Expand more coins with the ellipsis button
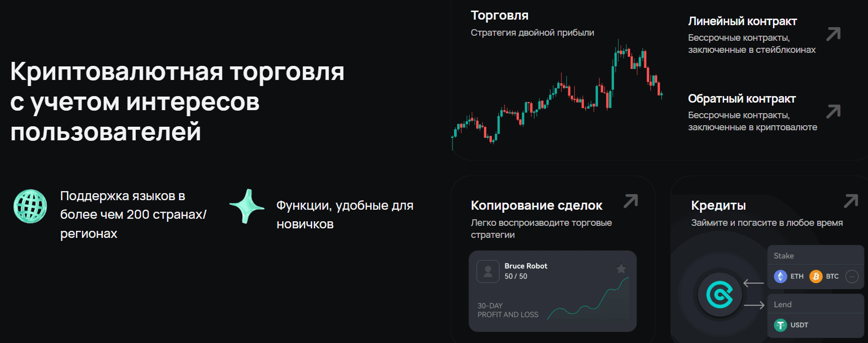Screen dimensions: 868x343 click(x=852, y=276)
